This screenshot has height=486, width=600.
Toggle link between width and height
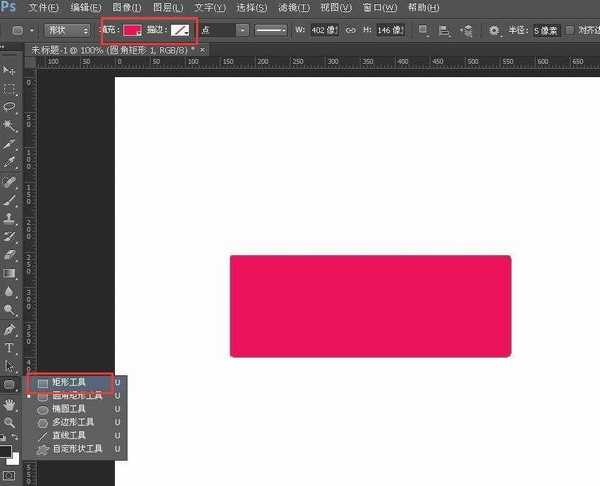click(x=350, y=30)
